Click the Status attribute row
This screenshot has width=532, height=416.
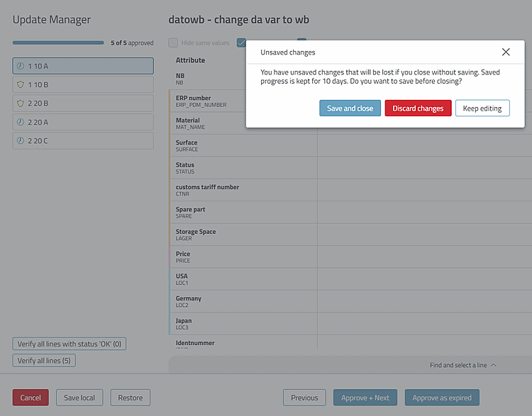click(x=350, y=168)
